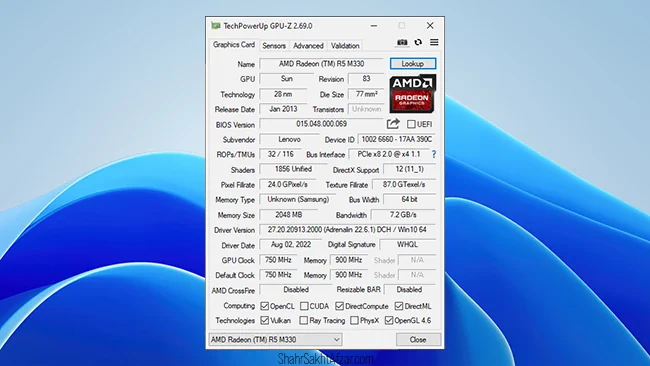Image resolution: width=650 pixels, height=366 pixels.
Task: Click the Digital Signature value WHQL
Action: point(408,245)
